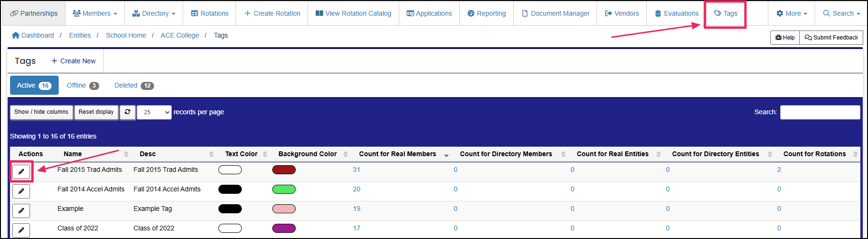Sort by Text Color column
This screenshot has width=868, height=239.
click(243, 154)
